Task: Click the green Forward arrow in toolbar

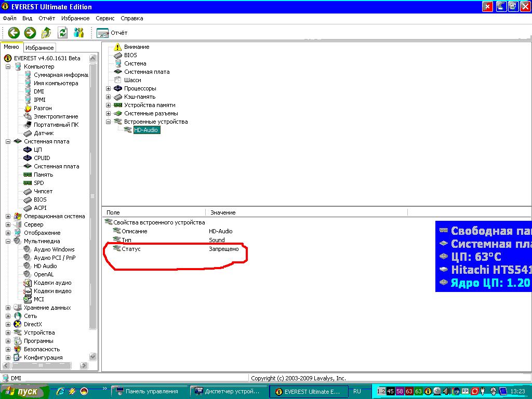Action: coord(30,33)
